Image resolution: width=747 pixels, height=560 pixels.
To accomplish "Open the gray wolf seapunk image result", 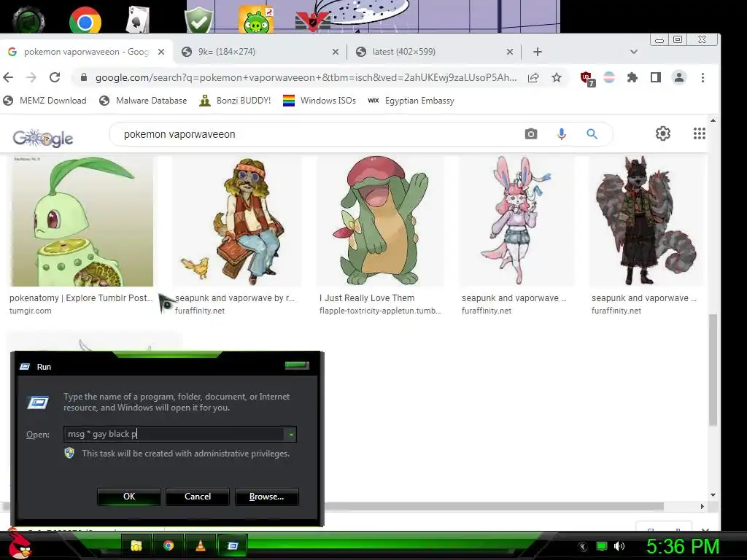I will pos(646,222).
